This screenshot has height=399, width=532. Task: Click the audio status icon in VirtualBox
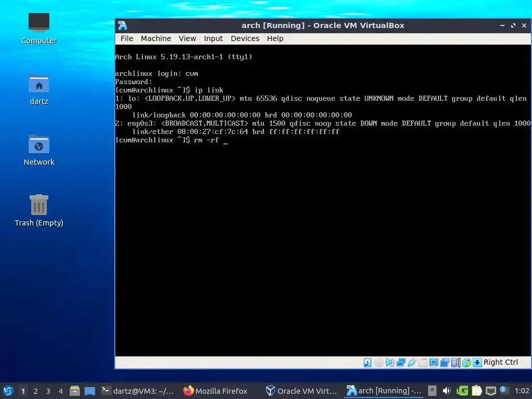390,362
